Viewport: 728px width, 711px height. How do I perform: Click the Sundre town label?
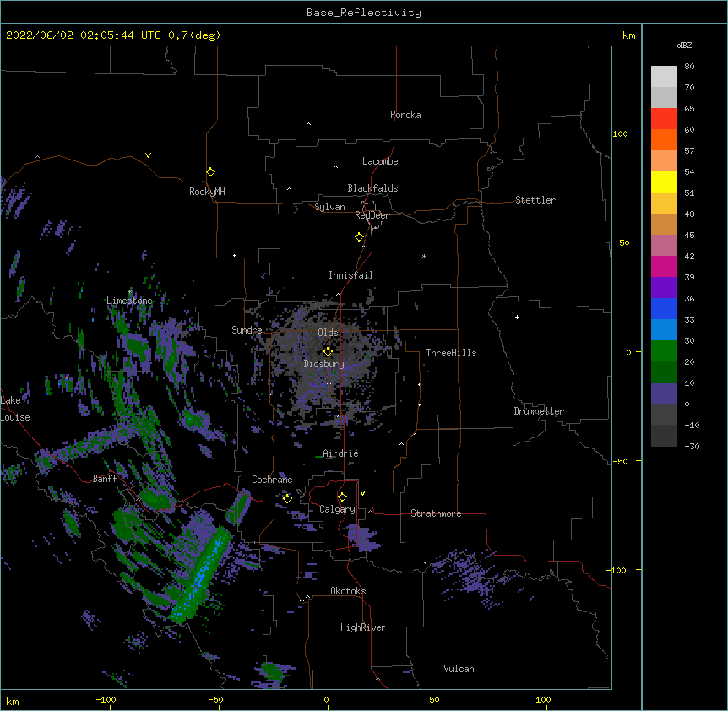[247, 330]
